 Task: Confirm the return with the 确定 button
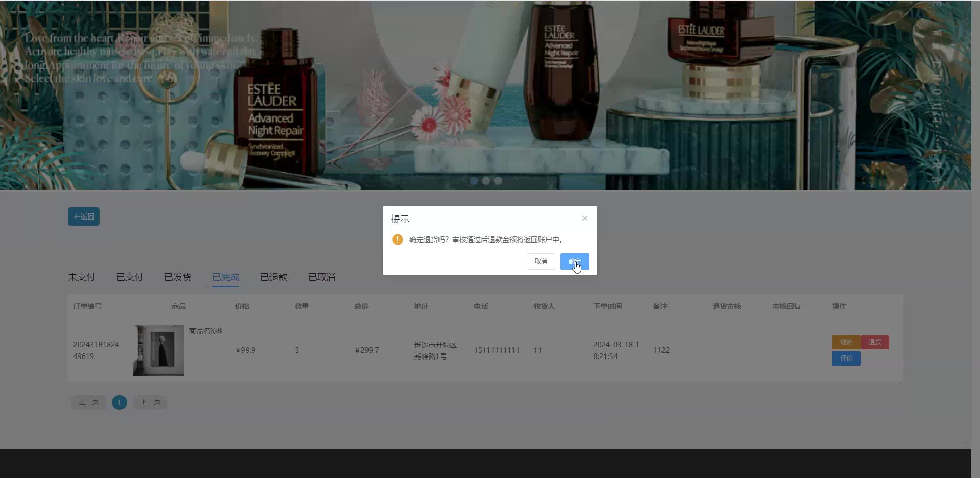[575, 261]
